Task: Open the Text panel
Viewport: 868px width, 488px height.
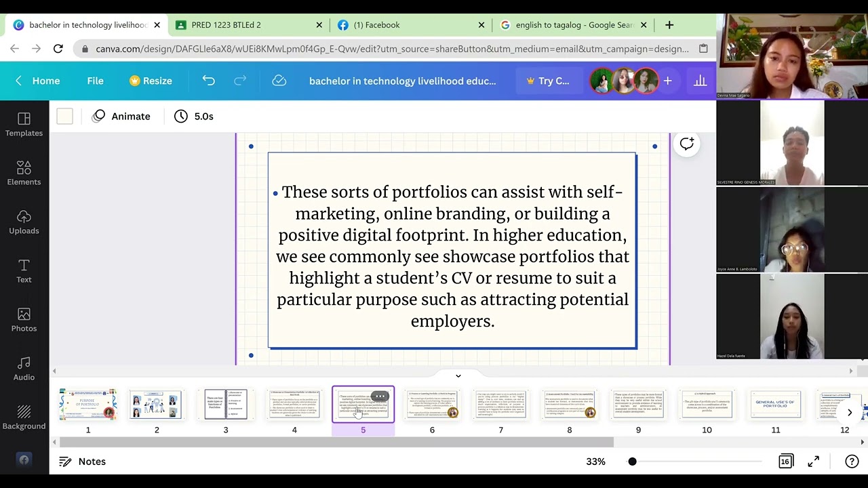Action: point(24,271)
